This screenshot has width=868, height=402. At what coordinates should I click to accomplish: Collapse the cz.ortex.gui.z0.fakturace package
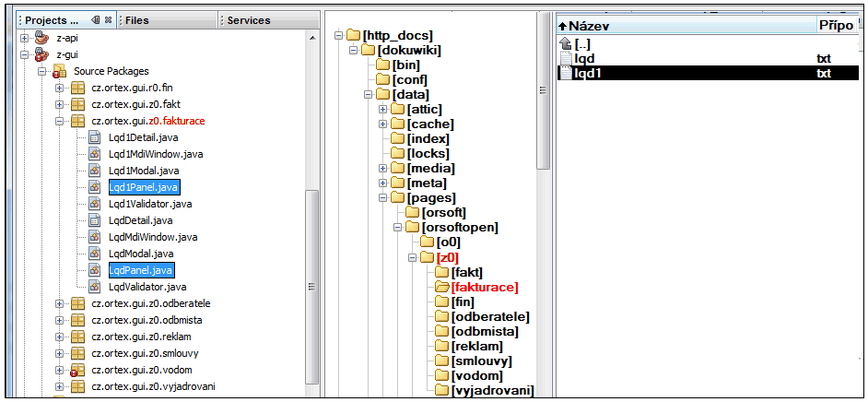point(60,121)
